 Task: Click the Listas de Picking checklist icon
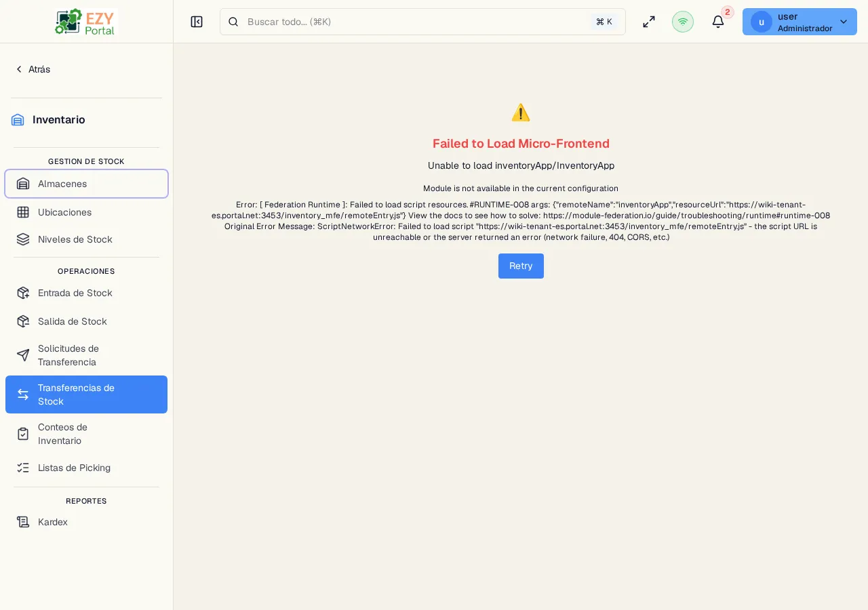23,468
